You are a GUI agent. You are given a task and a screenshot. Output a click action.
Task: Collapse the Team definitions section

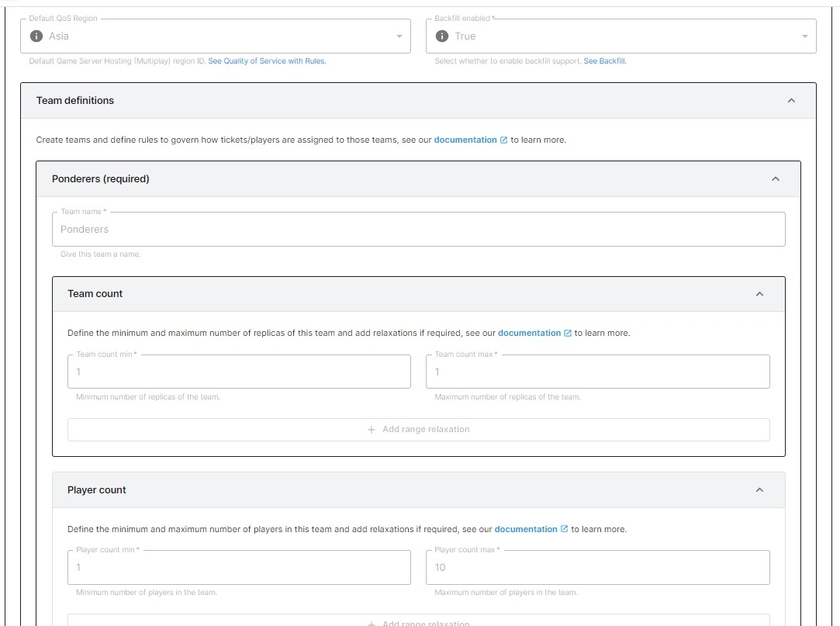coord(791,100)
